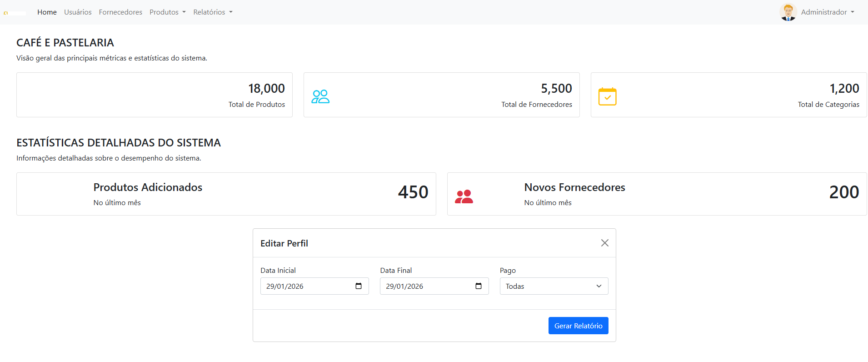
Task: Click the Editar Perfil dialog title
Action: (x=284, y=243)
